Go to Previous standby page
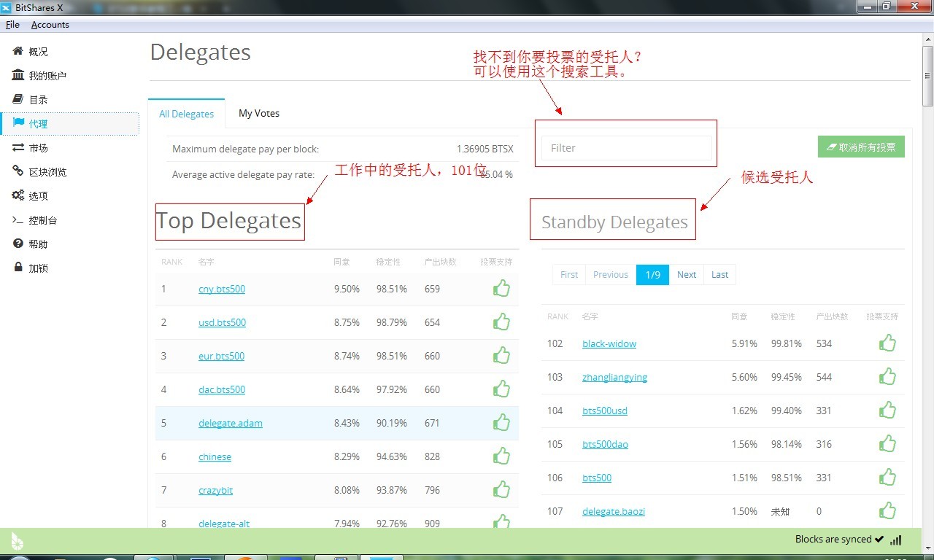 [611, 274]
